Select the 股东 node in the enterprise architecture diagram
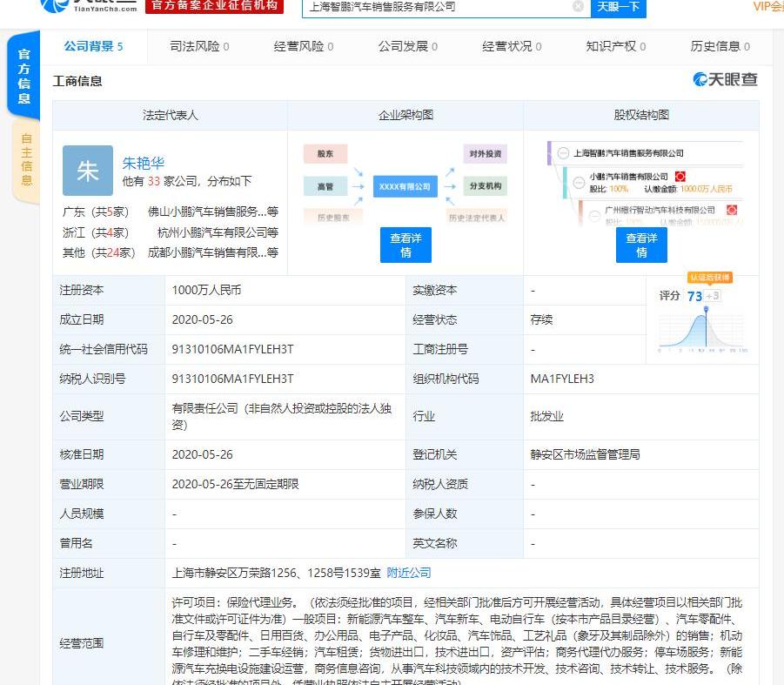Image resolution: width=784 pixels, height=685 pixels. [x=326, y=153]
